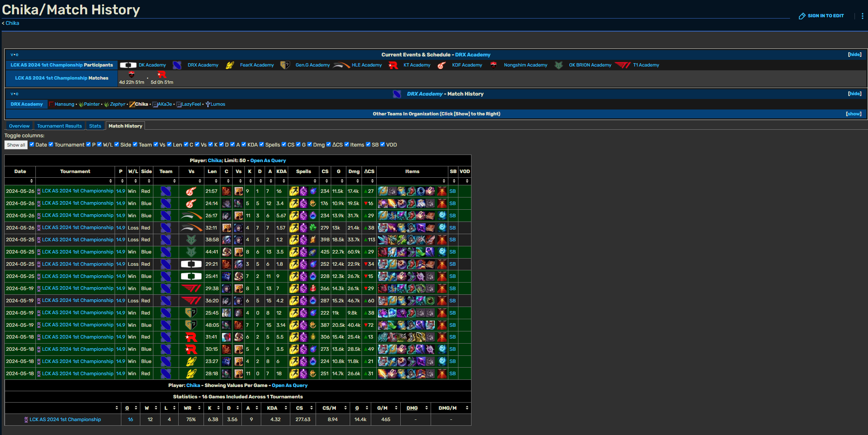
Task: Click the DK opponent logo in the 29:21 game
Action: point(191,264)
